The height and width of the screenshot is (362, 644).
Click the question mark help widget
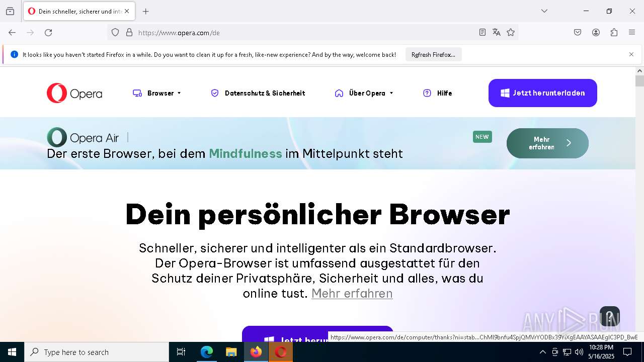pos(610,317)
